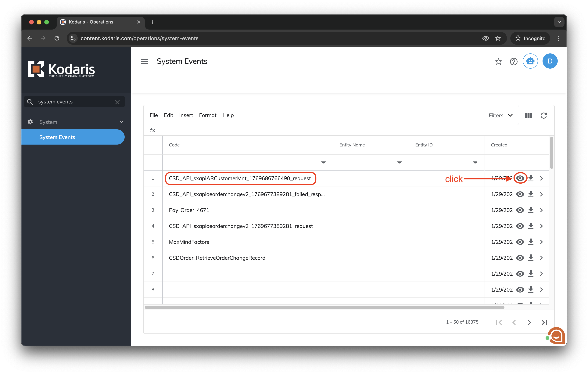
Task: Open the user avatar D menu
Action: [x=550, y=61]
